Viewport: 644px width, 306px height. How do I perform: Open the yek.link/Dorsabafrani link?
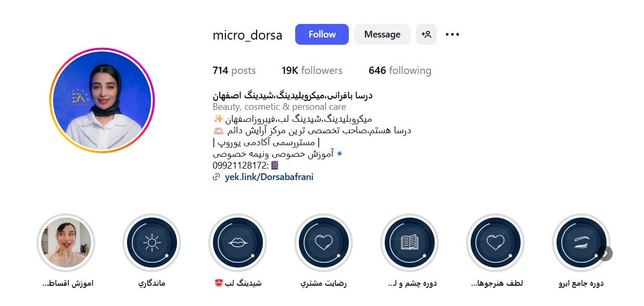[269, 177]
